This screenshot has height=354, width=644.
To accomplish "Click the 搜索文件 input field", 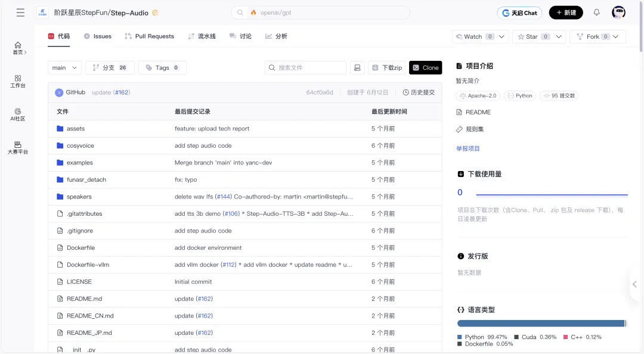I will coord(305,68).
